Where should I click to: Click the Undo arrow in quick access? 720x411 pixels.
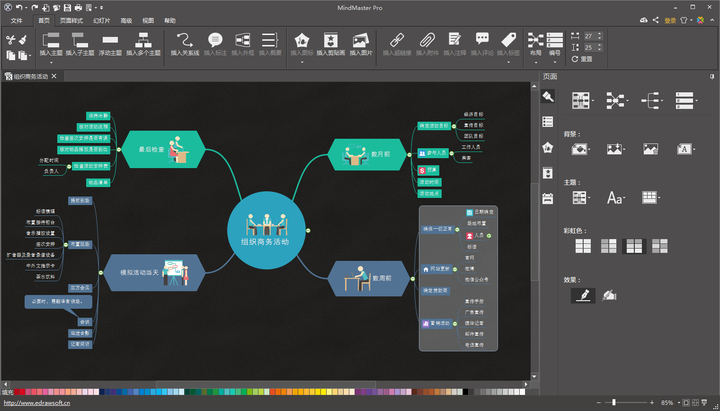point(19,7)
